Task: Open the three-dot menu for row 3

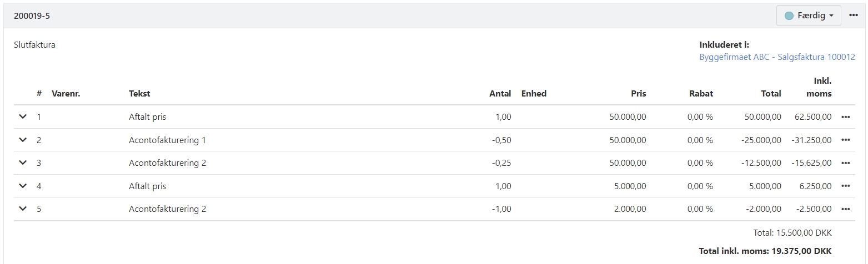Action: click(x=845, y=163)
